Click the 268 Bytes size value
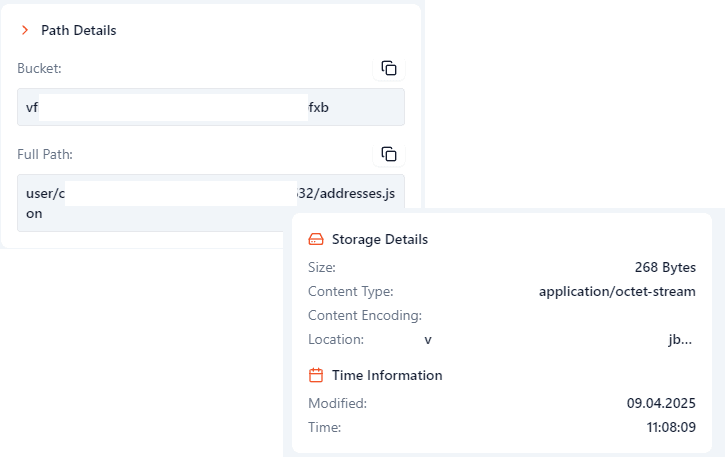The height and width of the screenshot is (457, 728). click(x=665, y=267)
